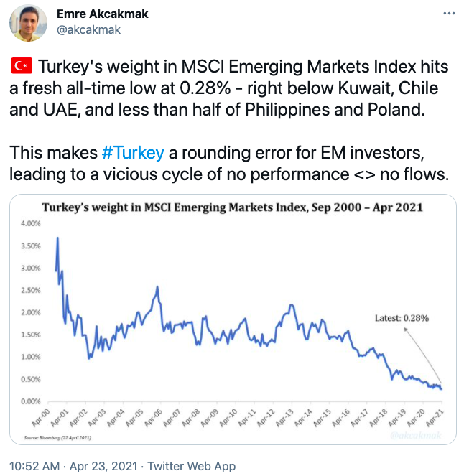Select the Apr-13 x-axis label

(287, 415)
